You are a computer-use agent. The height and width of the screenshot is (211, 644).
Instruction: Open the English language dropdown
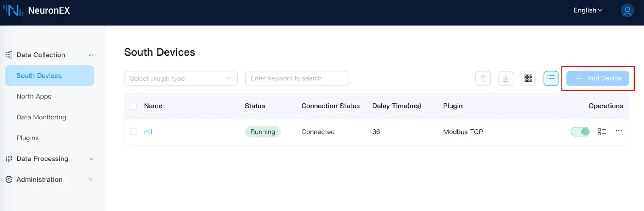[x=587, y=10]
